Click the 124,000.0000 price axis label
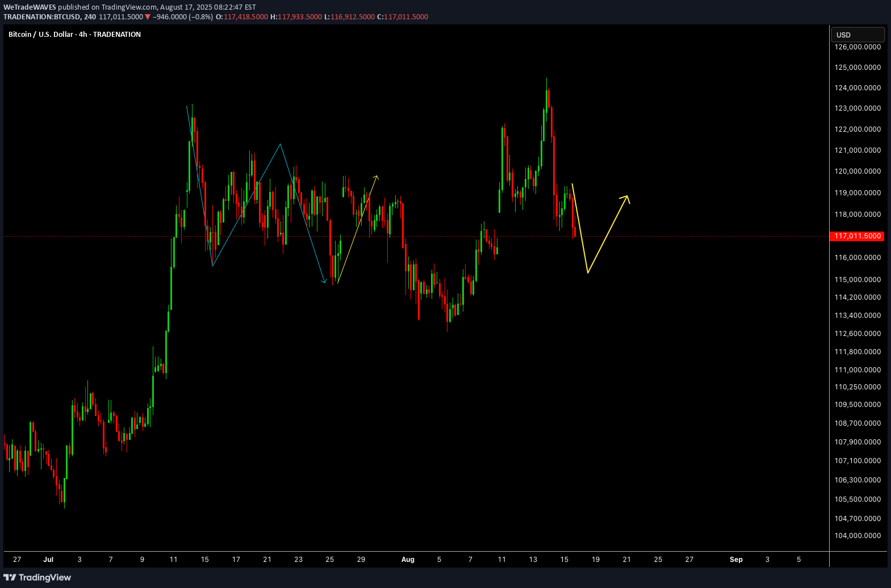The width and height of the screenshot is (891, 588). click(857, 87)
